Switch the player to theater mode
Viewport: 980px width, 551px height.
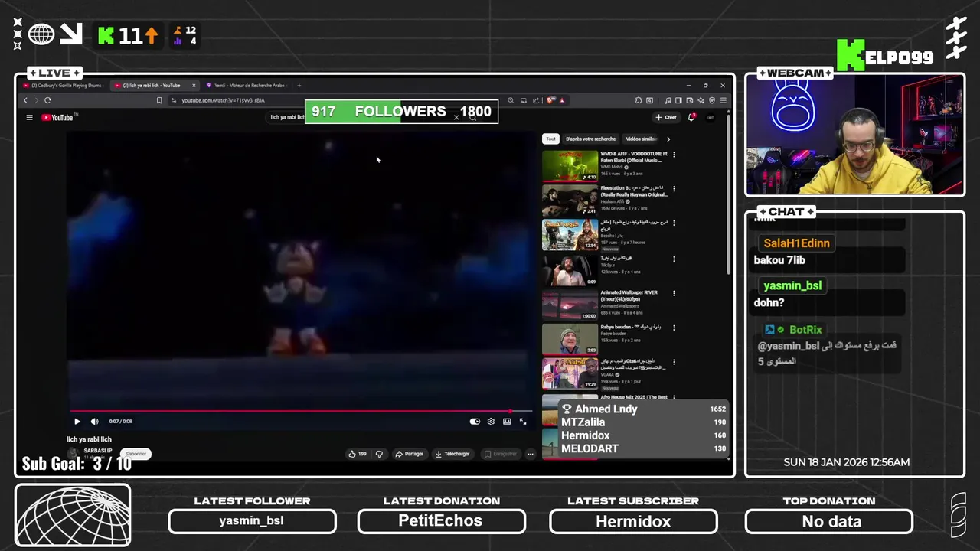tap(507, 422)
